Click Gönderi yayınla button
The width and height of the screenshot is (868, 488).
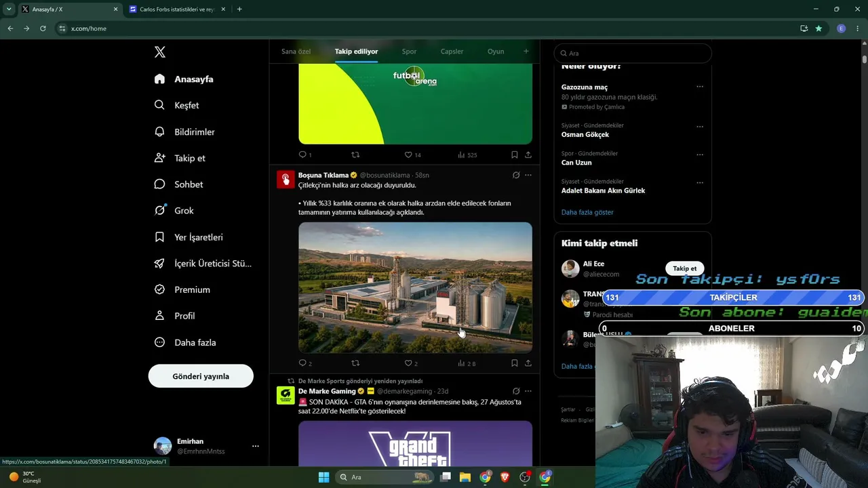pos(201,376)
